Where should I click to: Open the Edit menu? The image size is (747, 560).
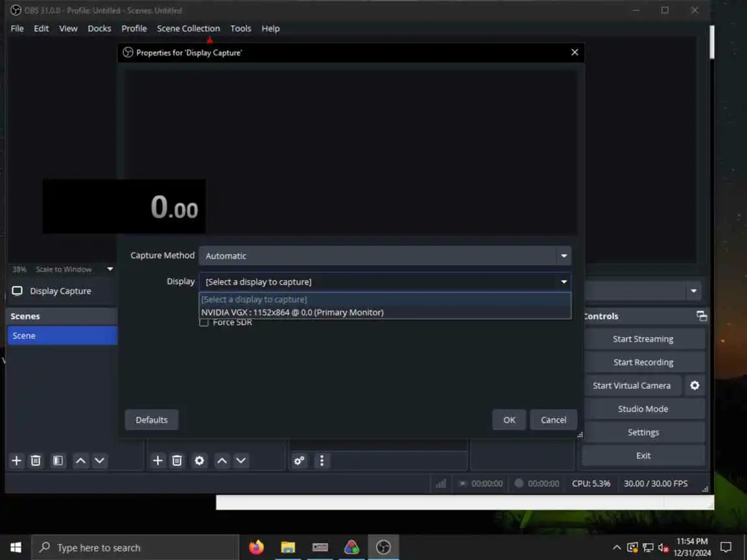[41, 29]
